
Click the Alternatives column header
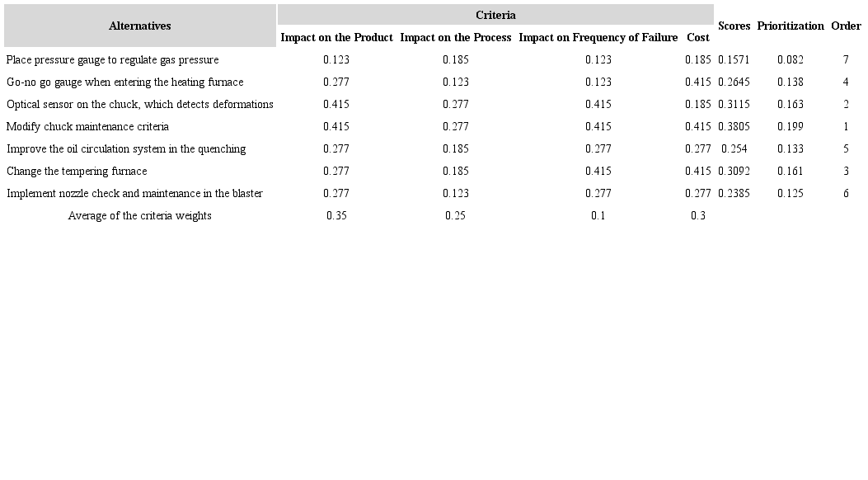tap(140, 26)
